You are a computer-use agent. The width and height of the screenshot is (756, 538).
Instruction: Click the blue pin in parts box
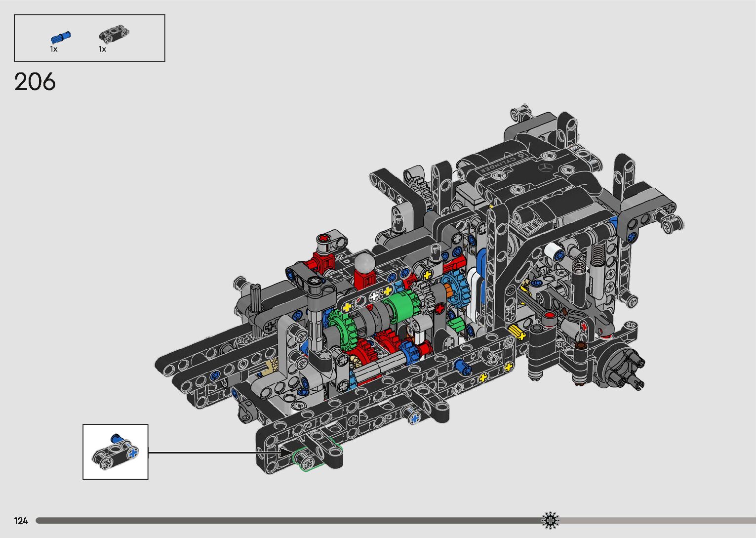pos(60,38)
